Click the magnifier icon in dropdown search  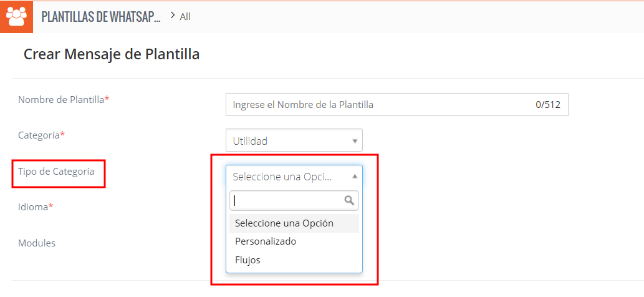click(x=349, y=200)
